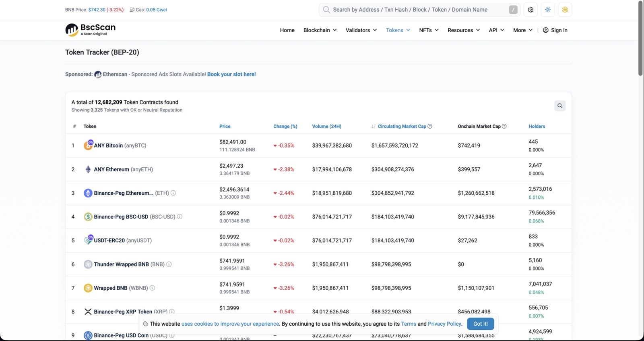Click the BNB cube network icon
The width and height of the screenshot is (644, 341).
[565, 10]
